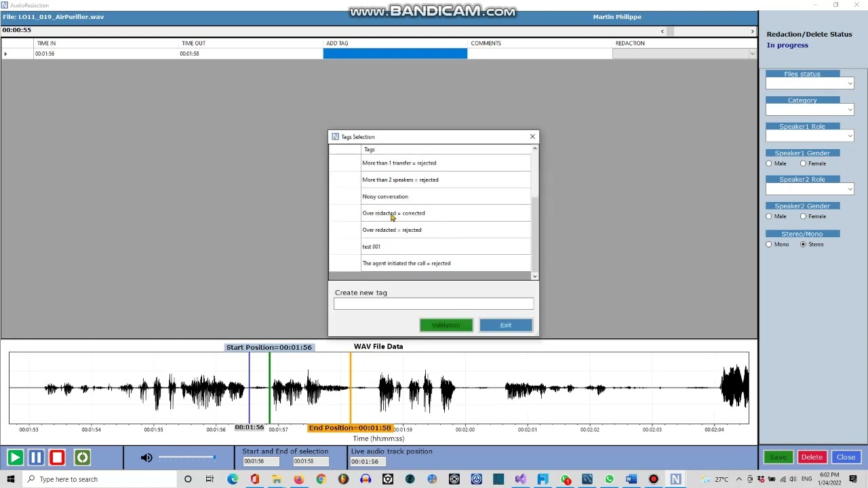Select the Stereo radio button
The width and height of the screenshot is (868, 488).
(804, 244)
